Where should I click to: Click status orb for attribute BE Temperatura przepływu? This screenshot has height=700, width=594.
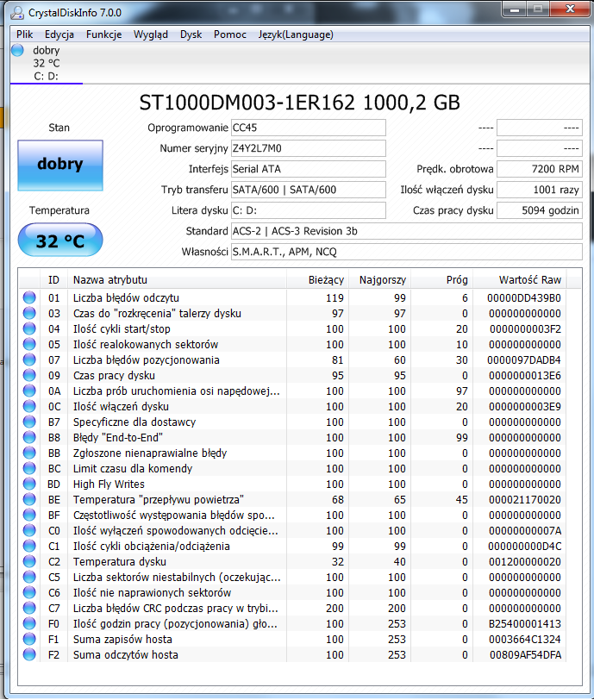29,499
